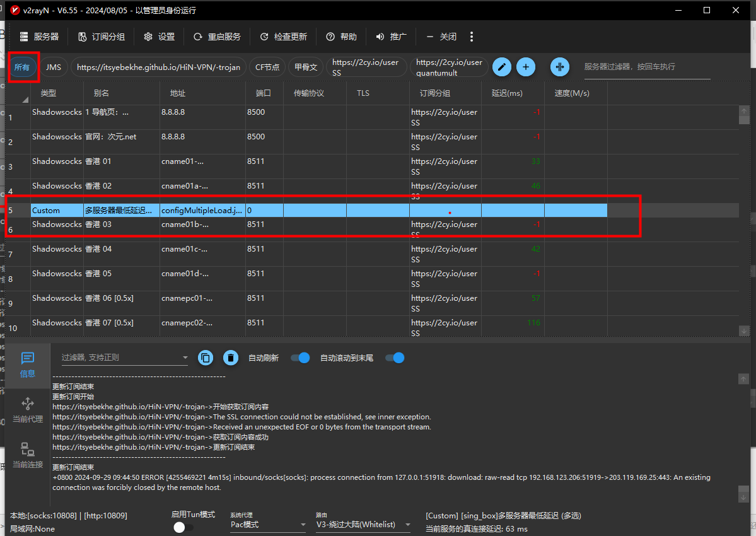The image size is (756, 536).
Task: Click the 服务器过滤器 search field
Action: coord(646,67)
